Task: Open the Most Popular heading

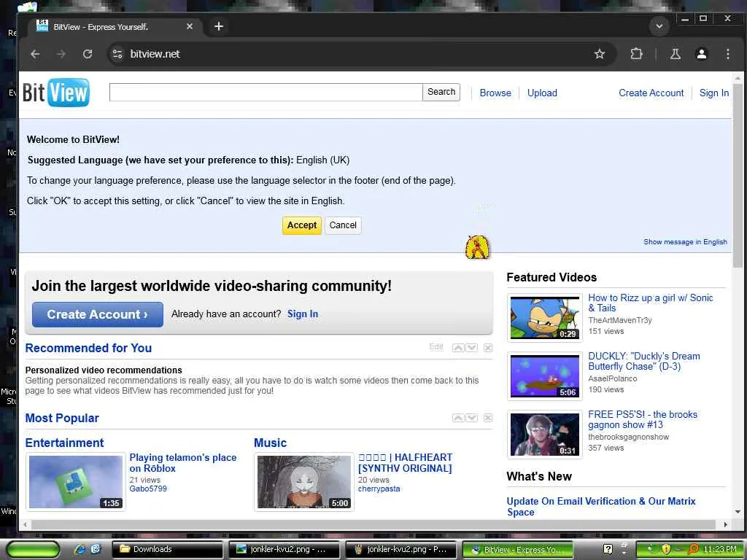Action: point(62,418)
